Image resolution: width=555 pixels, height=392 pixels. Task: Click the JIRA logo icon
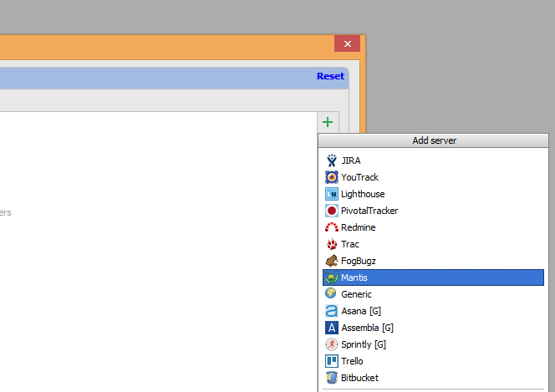[332, 160]
